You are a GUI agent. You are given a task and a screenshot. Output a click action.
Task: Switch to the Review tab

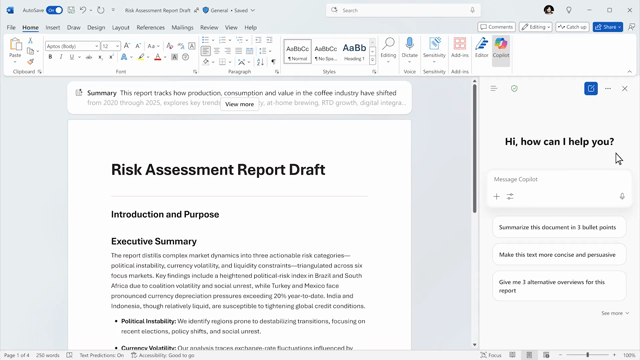point(209,27)
